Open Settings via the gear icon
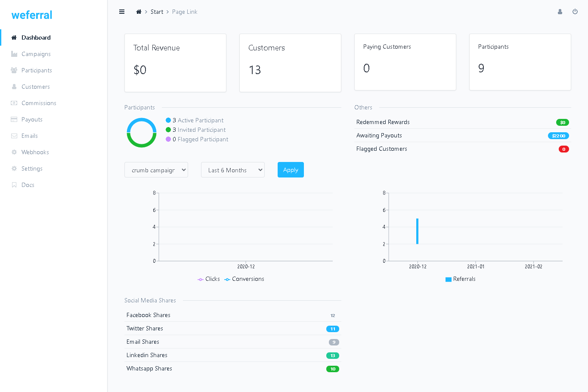Image resolution: width=588 pixels, height=392 pixels. 13,168
